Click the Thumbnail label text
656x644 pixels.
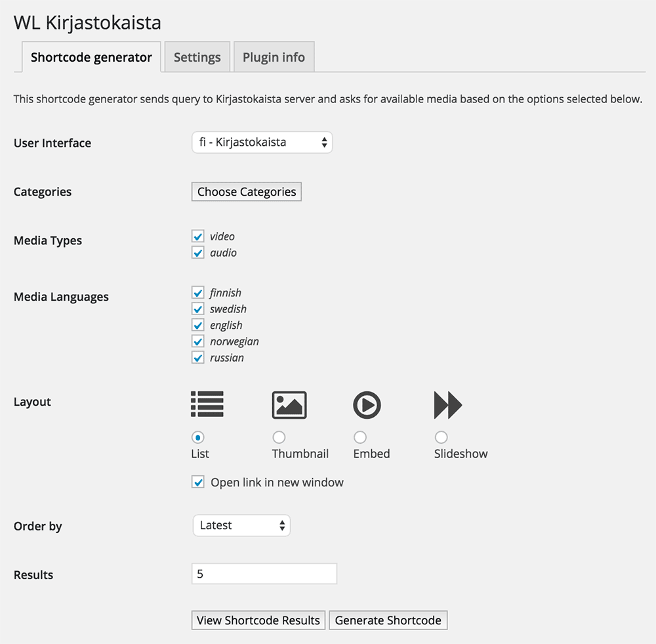pos(300,454)
